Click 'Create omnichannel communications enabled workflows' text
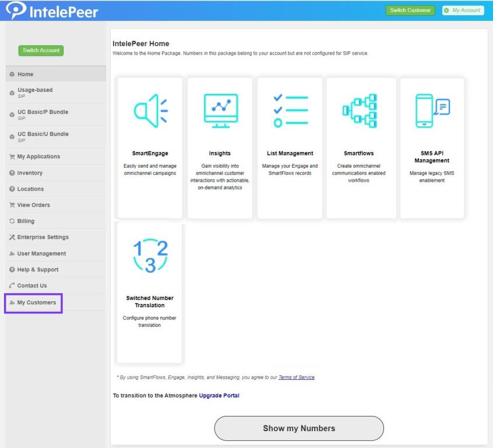This screenshot has width=493, height=448. pos(359,173)
